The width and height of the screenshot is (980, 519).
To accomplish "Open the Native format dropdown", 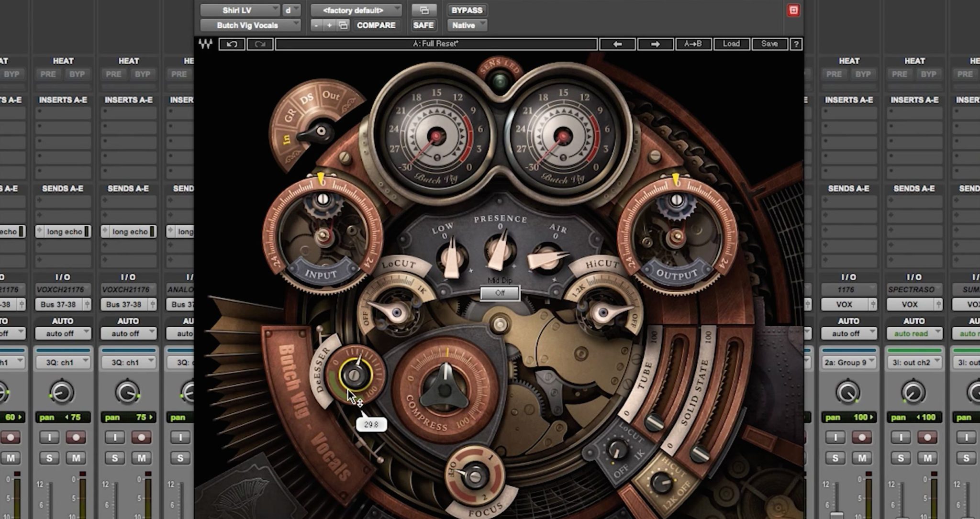I will click(x=467, y=25).
